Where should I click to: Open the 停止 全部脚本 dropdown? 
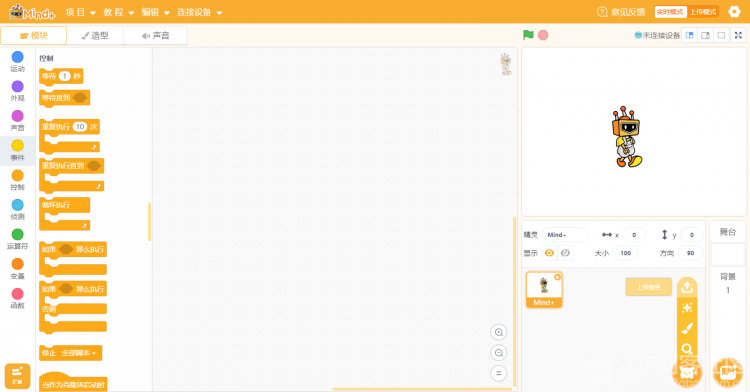(x=80, y=353)
